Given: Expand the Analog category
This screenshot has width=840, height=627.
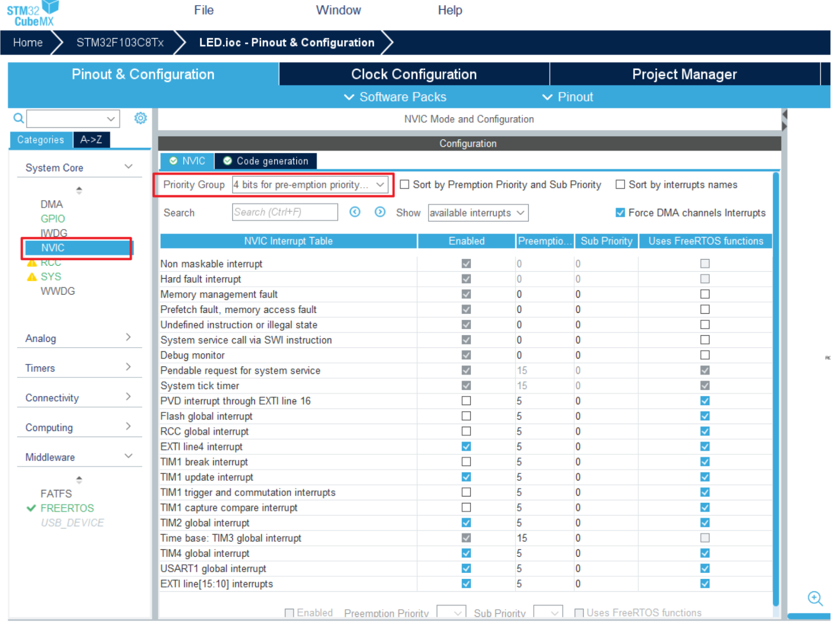Looking at the screenshot, I should pos(128,337).
